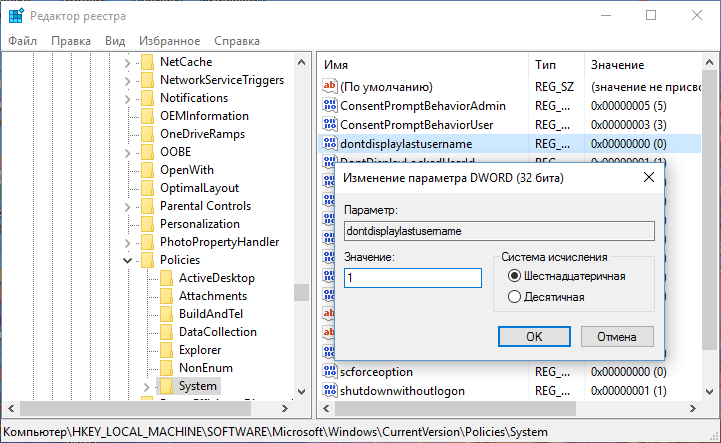Expand the System tree node
Image resolution: width=721 pixels, height=443 pixels.
[x=147, y=386]
